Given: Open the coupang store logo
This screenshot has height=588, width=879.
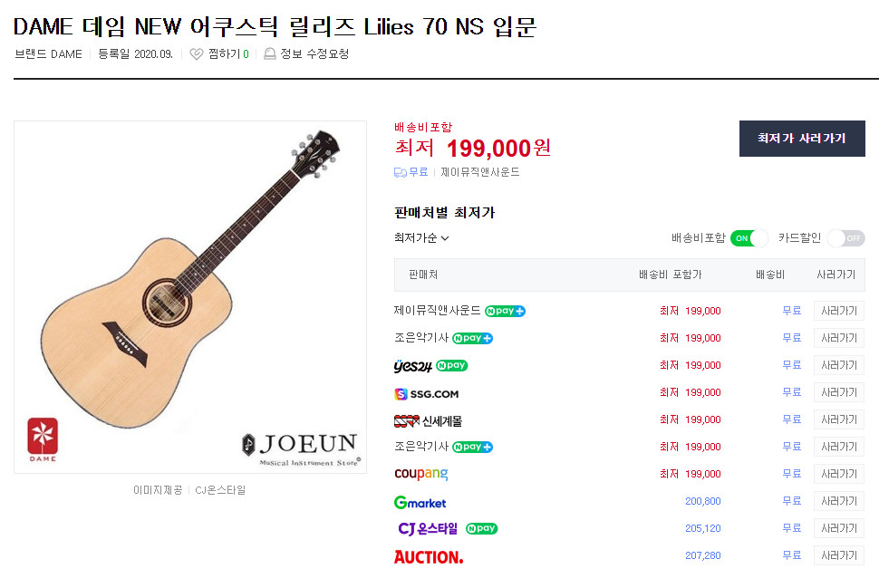Looking at the screenshot, I should click(421, 474).
